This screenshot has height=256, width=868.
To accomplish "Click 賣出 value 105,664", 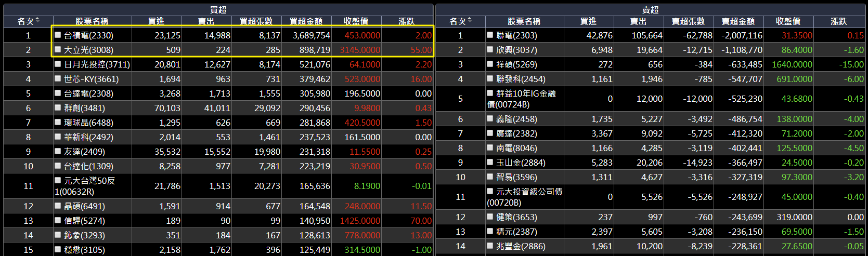I will [x=647, y=35].
